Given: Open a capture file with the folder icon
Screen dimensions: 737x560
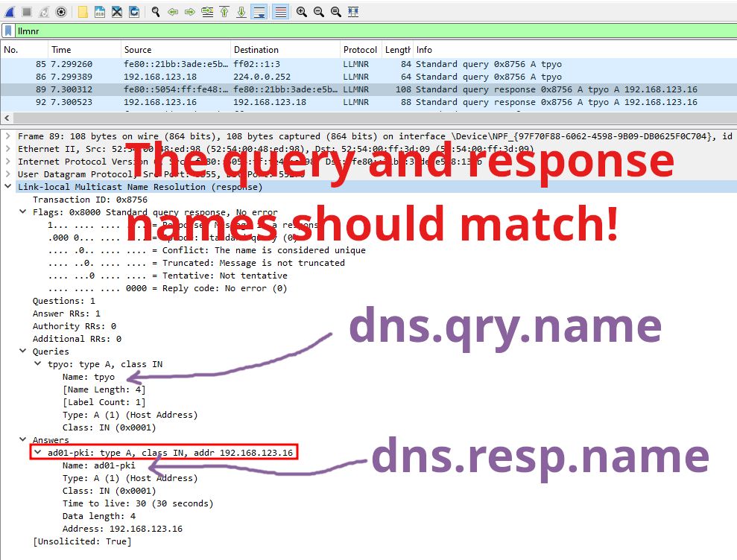Looking at the screenshot, I should click(x=83, y=12).
